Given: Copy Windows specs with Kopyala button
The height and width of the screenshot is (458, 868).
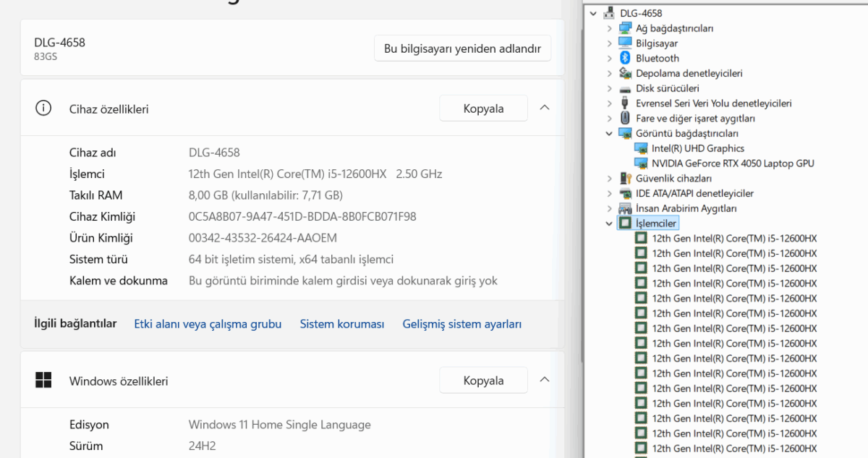Looking at the screenshot, I should (483, 380).
